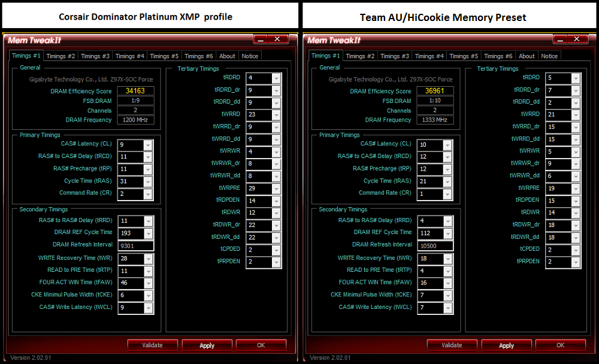Click DRAM Frequency value 1200 MHz

point(135,120)
